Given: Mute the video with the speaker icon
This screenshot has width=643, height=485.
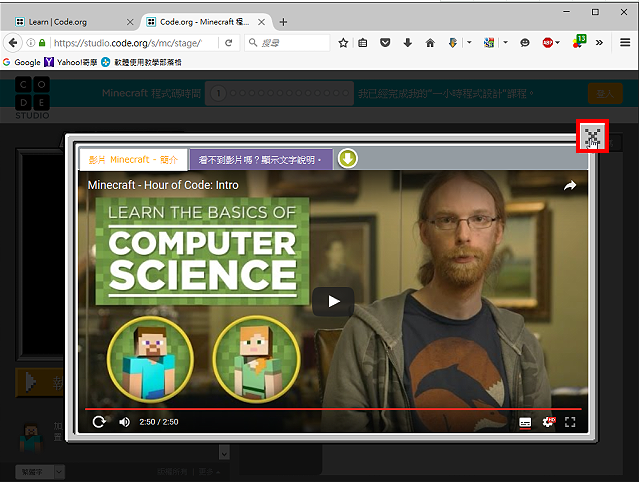Looking at the screenshot, I should (124, 422).
